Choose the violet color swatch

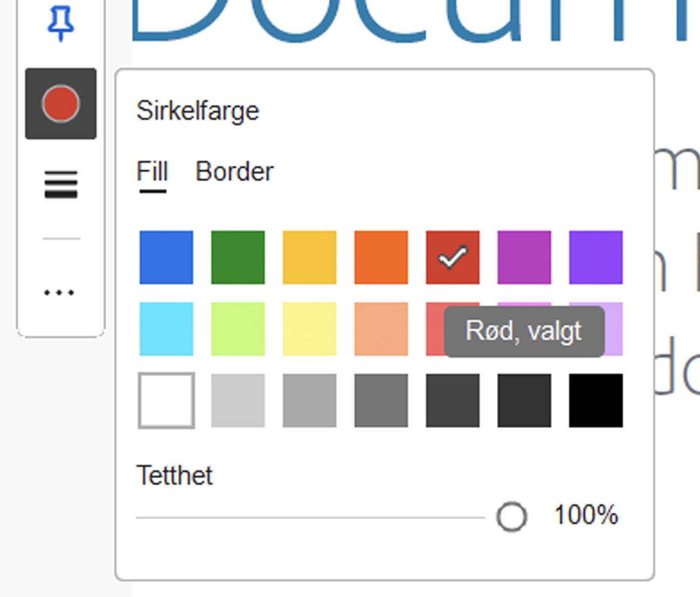pos(596,257)
